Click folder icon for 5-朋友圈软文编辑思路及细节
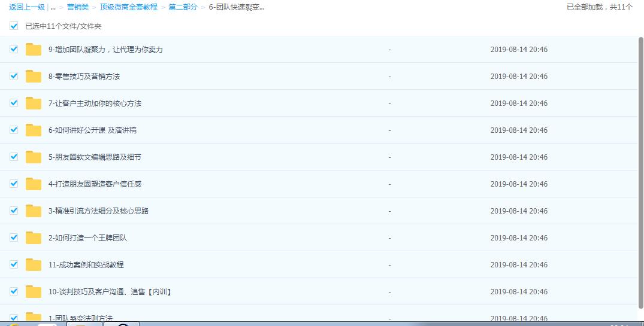The width and height of the screenshot is (644, 326). [x=34, y=157]
